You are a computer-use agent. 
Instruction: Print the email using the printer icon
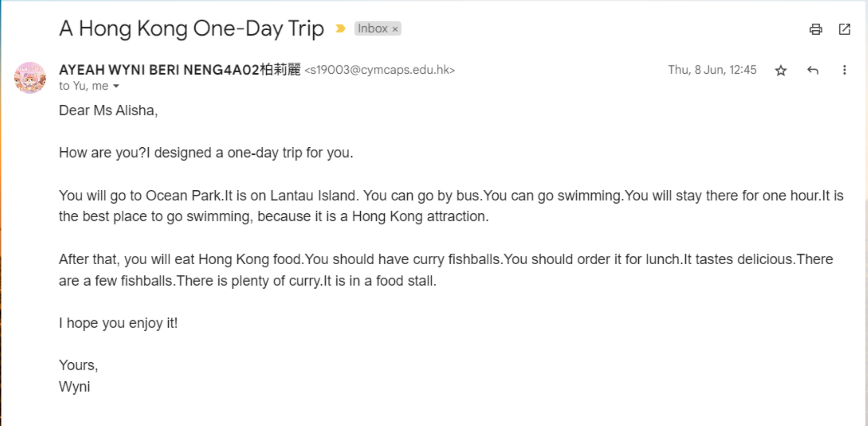816,29
